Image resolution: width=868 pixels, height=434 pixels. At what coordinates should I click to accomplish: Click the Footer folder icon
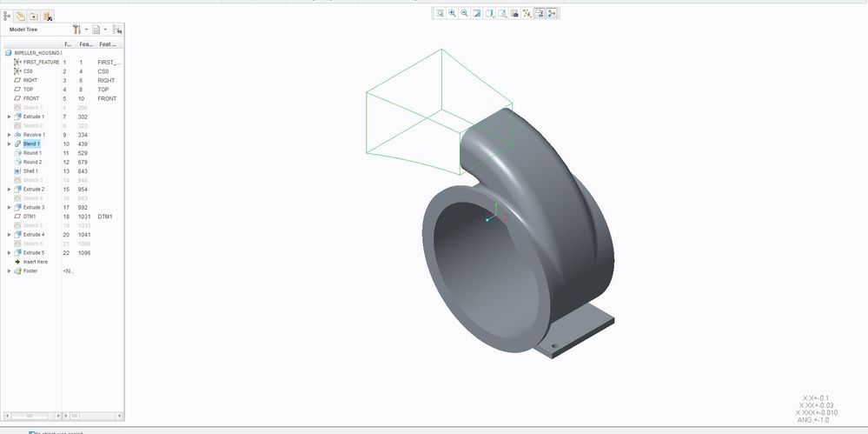tap(17, 271)
